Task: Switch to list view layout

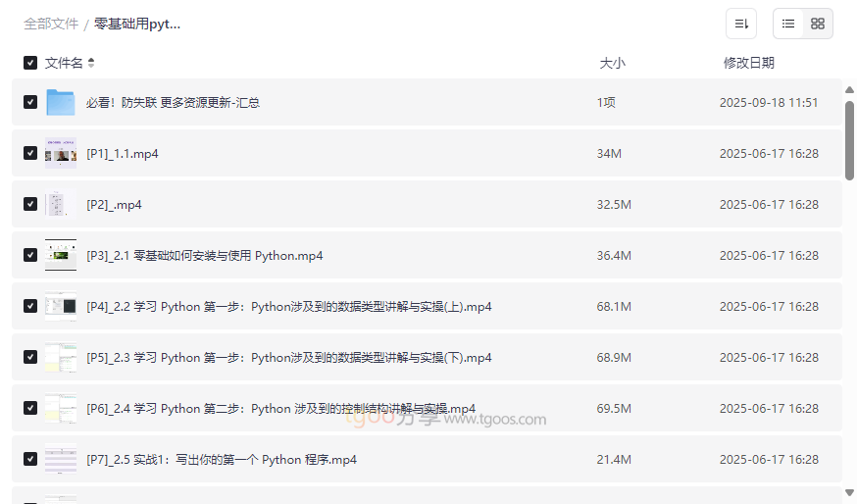Action: (x=788, y=24)
